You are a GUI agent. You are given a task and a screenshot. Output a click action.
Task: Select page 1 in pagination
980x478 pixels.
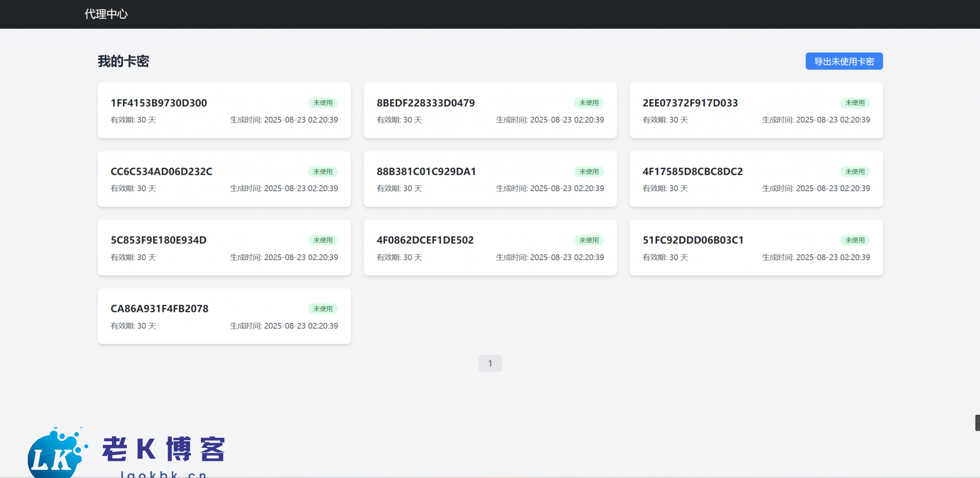tap(490, 364)
